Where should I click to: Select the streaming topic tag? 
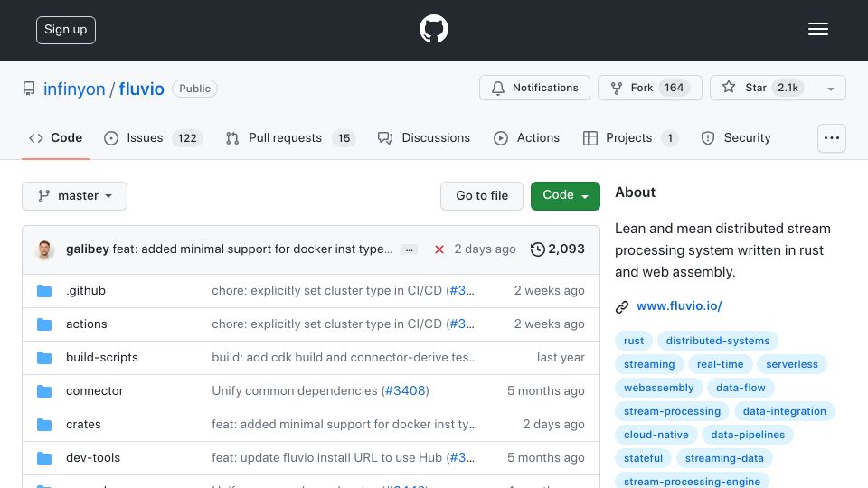pyautogui.click(x=649, y=364)
